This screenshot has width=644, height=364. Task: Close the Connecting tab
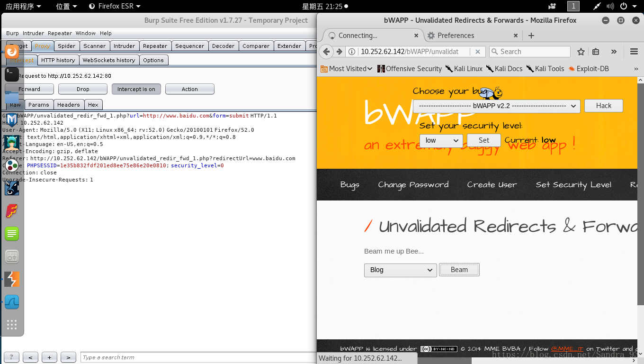(x=416, y=36)
